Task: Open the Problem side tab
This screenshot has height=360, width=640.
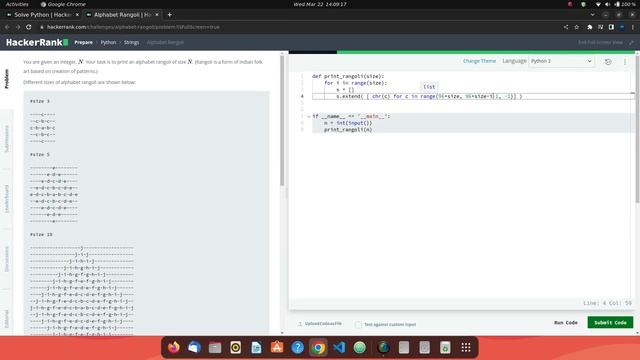Action: (x=7, y=79)
